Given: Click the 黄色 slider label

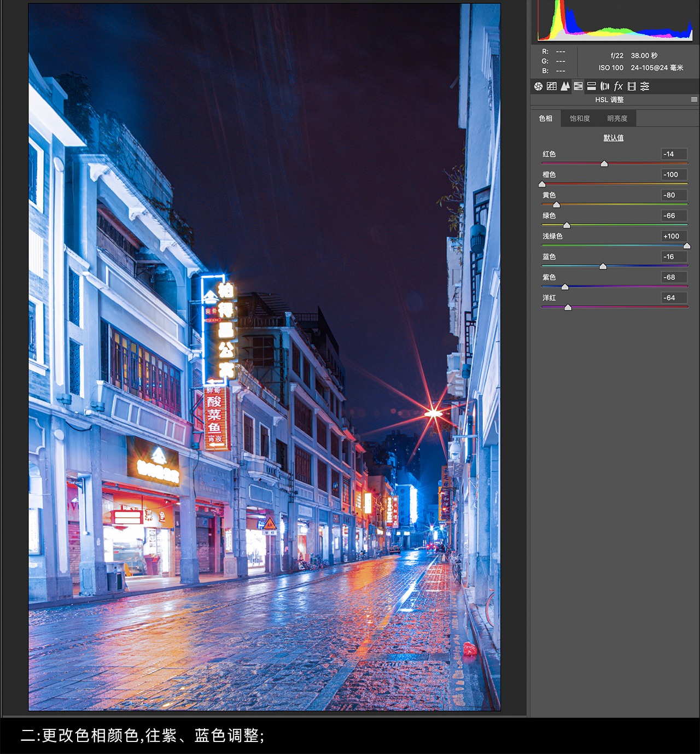Looking at the screenshot, I should tap(549, 195).
